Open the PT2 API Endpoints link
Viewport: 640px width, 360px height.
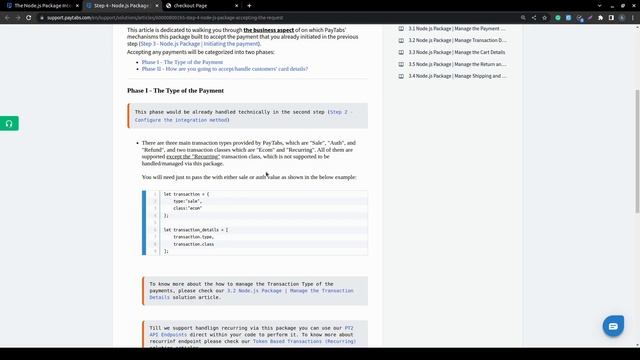click(x=251, y=331)
